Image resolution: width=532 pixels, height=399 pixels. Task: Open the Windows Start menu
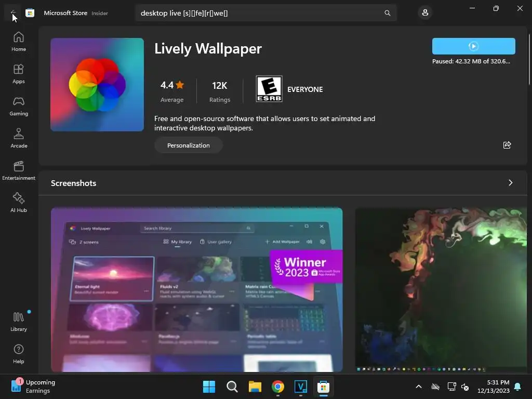click(x=209, y=387)
